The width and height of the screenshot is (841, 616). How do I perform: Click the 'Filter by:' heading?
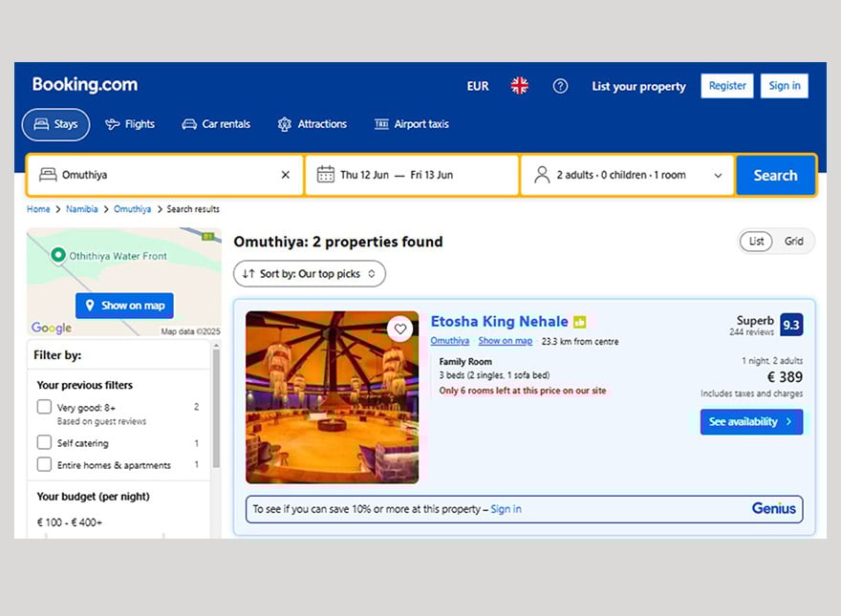coord(57,355)
